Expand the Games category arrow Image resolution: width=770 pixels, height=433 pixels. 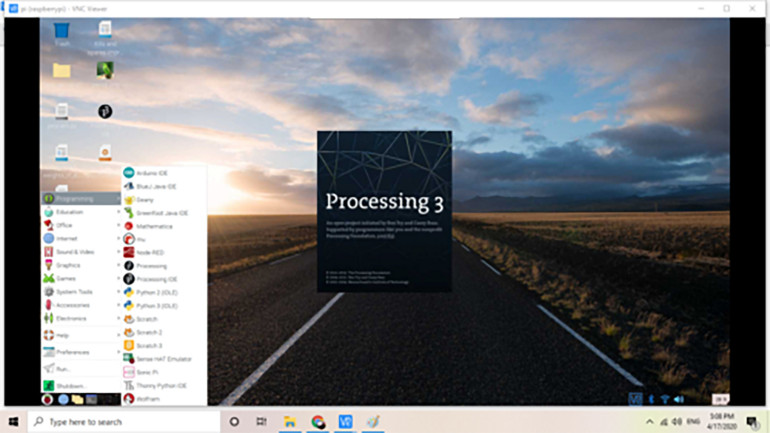(x=118, y=278)
